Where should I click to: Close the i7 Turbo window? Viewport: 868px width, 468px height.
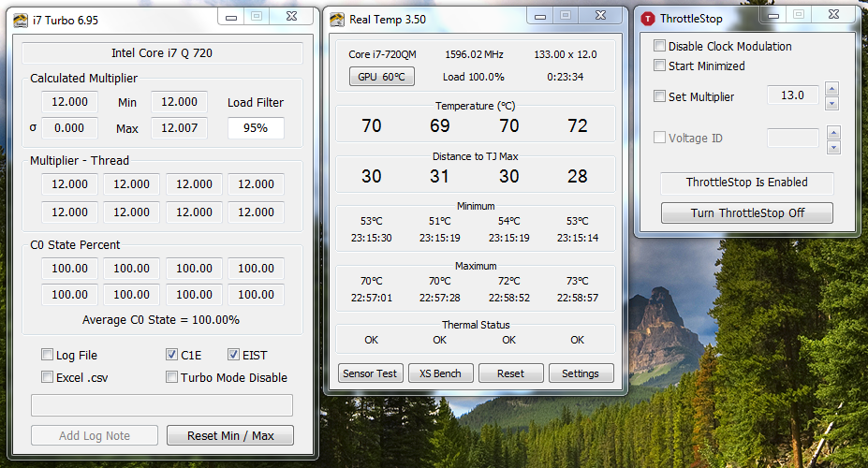292,17
